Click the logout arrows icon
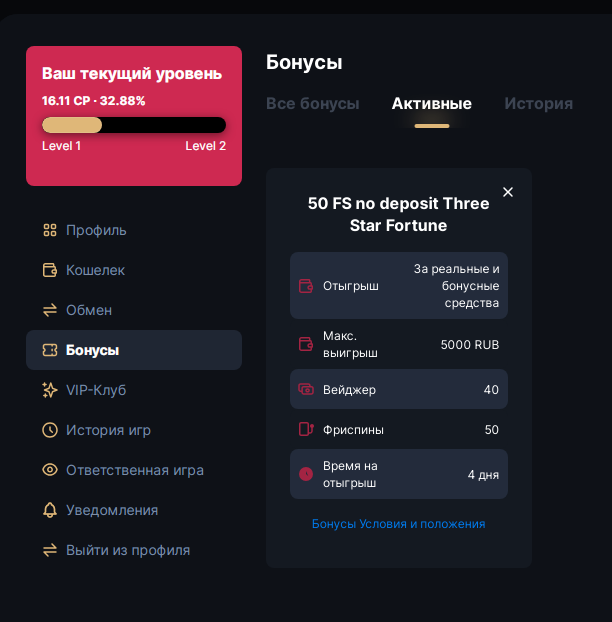612x622 pixels. (50, 551)
